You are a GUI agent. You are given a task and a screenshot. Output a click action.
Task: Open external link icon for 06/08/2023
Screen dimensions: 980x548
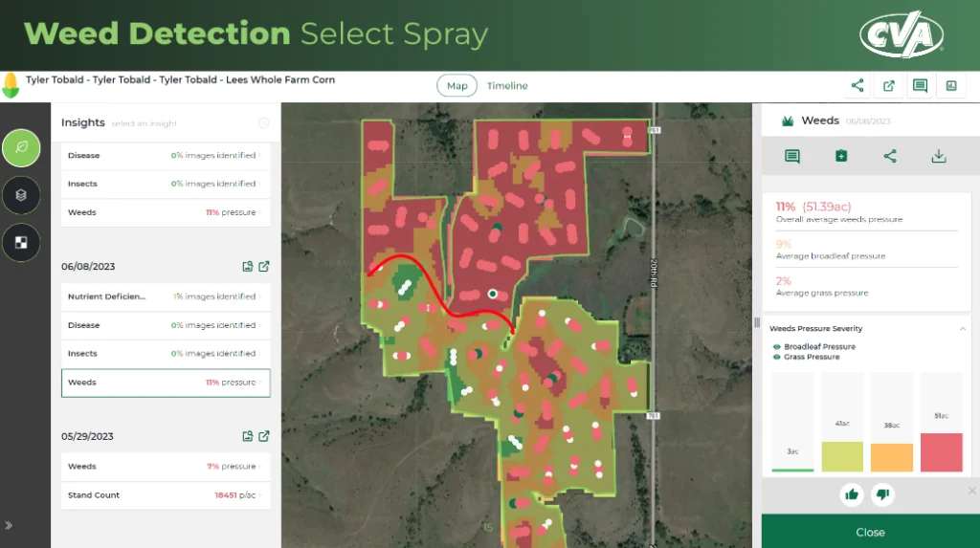click(264, 266)
